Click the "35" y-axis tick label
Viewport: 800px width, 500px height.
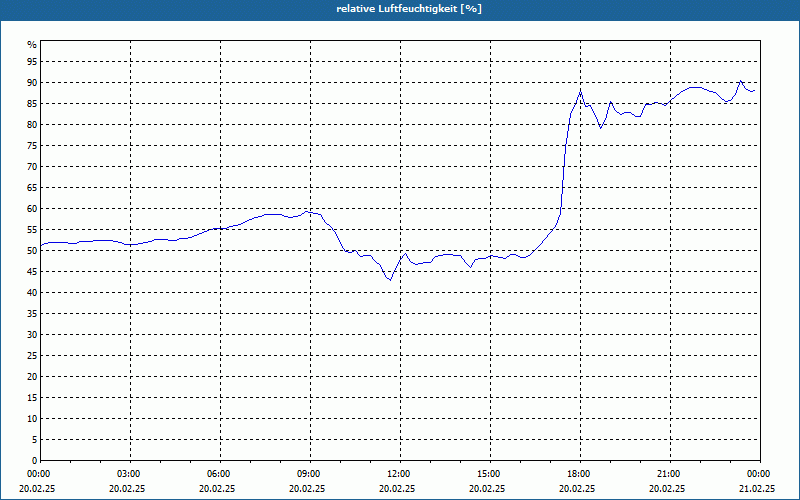click(32, 314)
